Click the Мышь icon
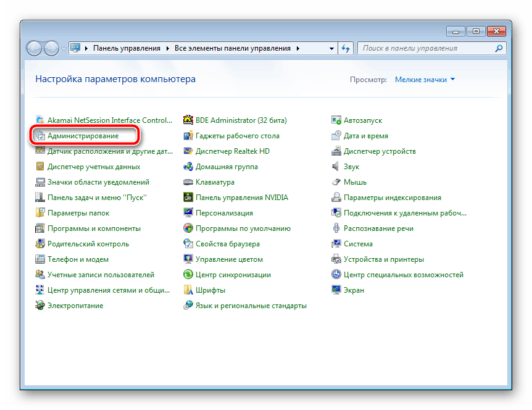Viewport: 532px width, 410px height. (336, 182)
